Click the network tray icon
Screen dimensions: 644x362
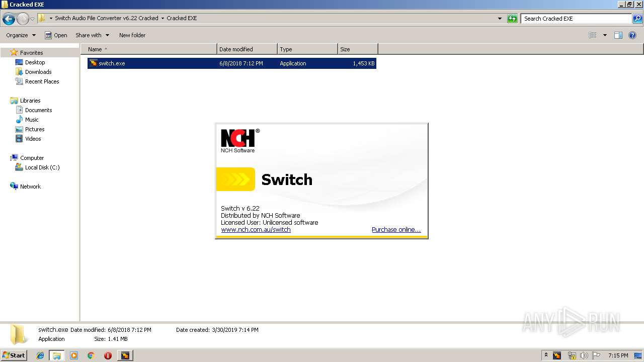click(x=572, y=355)
